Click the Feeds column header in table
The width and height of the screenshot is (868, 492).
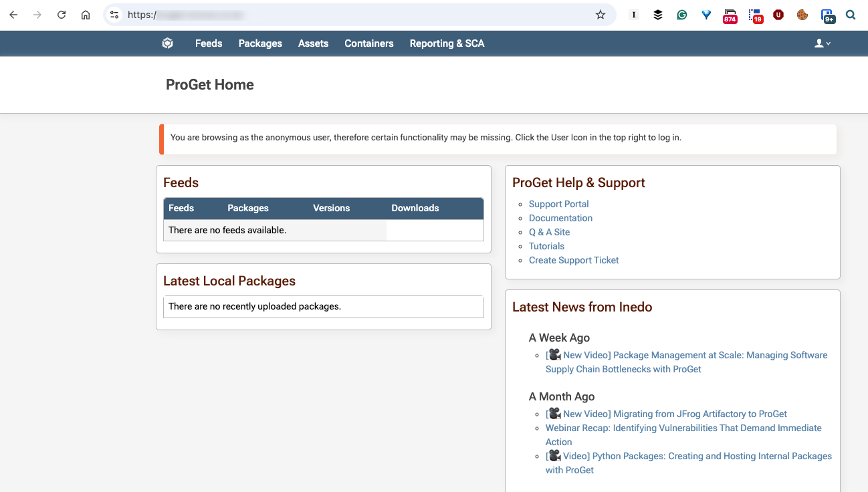pyautogui.click(x=181, y=208)
